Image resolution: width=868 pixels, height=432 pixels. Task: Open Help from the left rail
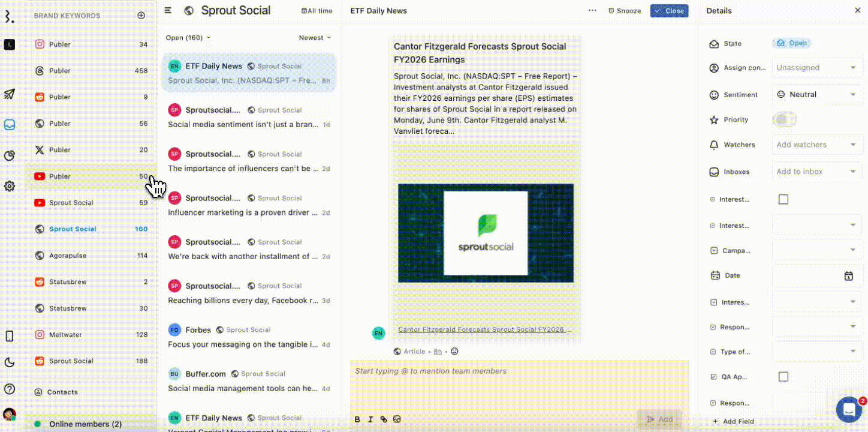(x=10, y=387)
